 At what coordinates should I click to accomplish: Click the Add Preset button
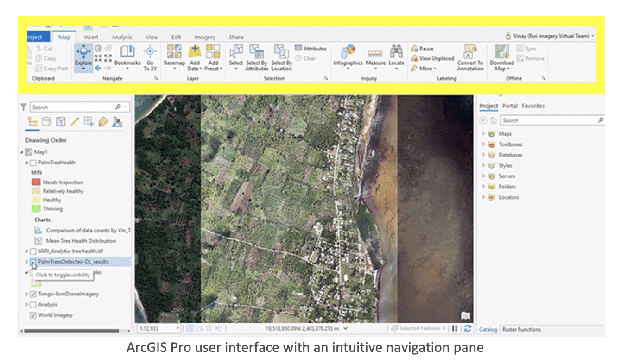[x=213, y=57]
